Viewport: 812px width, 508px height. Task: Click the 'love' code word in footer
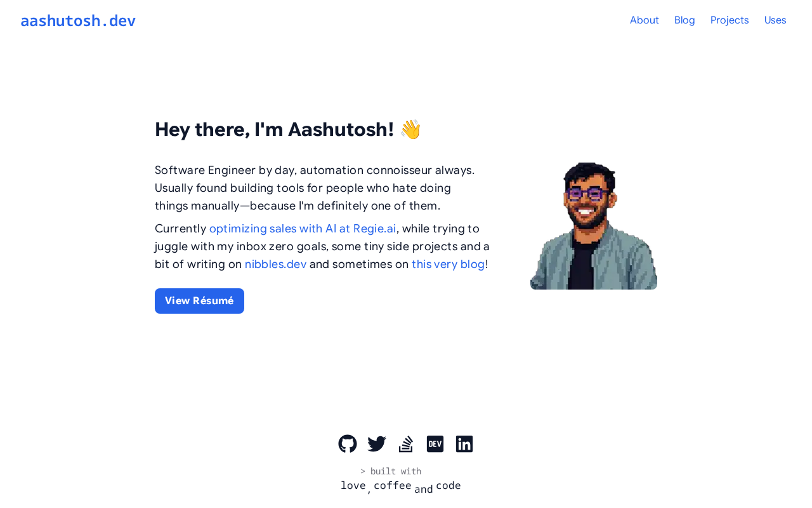[x=353, y=486]
